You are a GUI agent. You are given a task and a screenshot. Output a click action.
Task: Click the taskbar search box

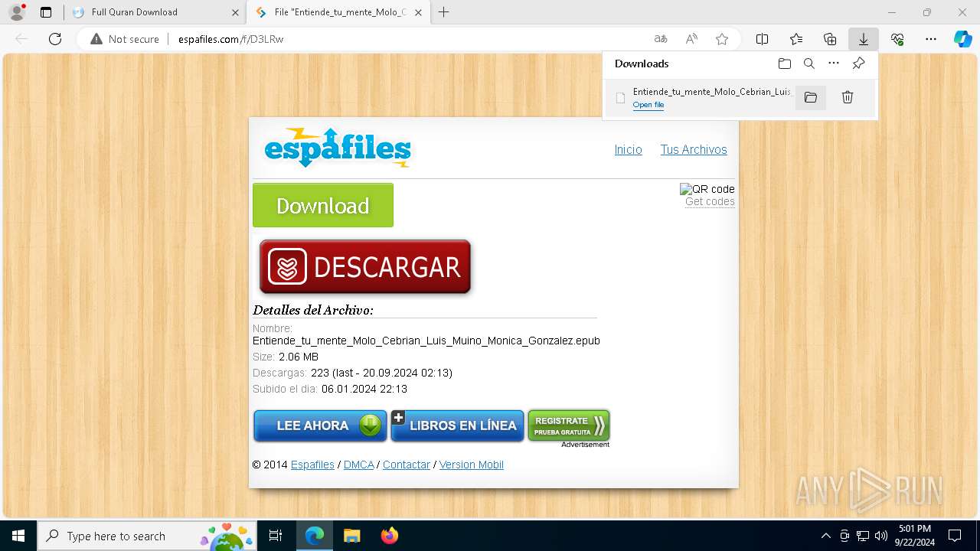point(147,536)
